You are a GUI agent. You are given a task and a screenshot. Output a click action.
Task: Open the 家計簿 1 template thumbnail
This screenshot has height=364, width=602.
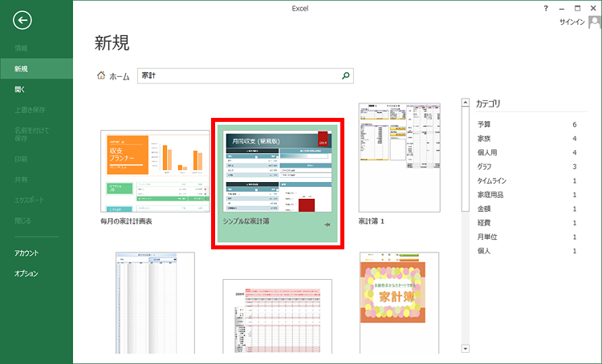(398, 156)
